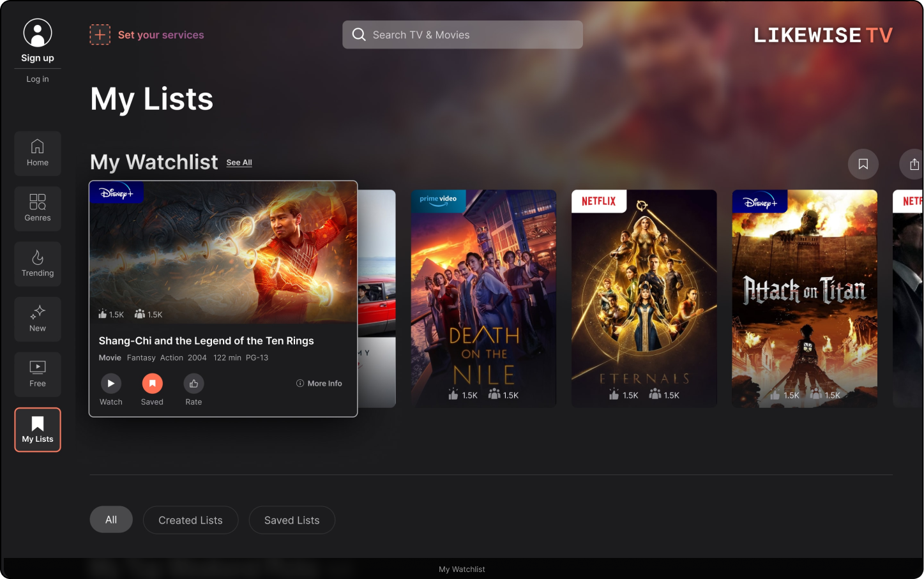Select My Lists in the sidebar
The image size is (924, 579).
(x=38, y=430)
